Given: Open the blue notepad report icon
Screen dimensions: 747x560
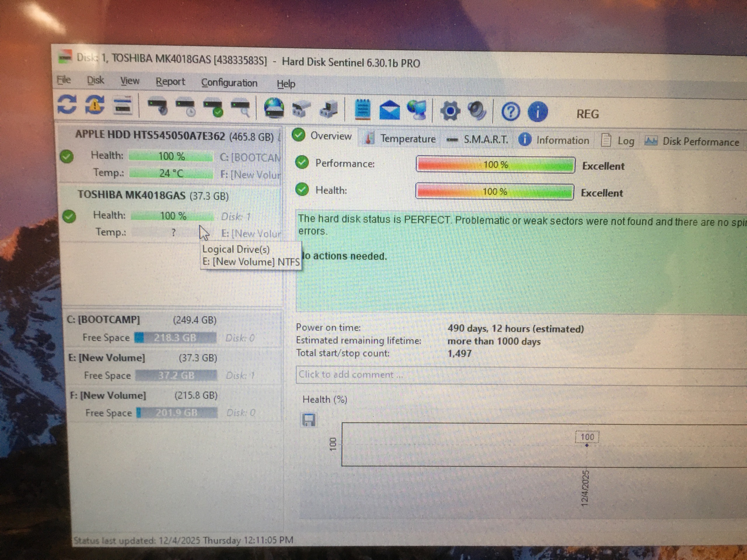Looking at the screenshot, I should [x=362, y=110].
